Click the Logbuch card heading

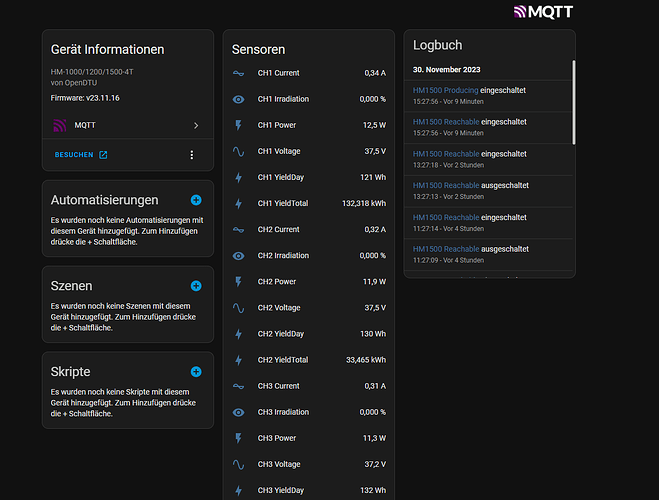[x=438, y=45]
